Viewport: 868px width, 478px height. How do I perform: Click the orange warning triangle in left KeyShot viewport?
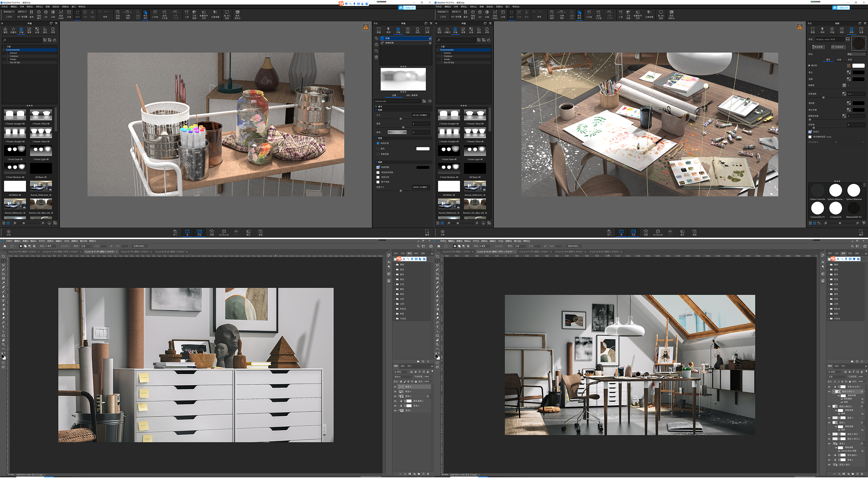365,27
